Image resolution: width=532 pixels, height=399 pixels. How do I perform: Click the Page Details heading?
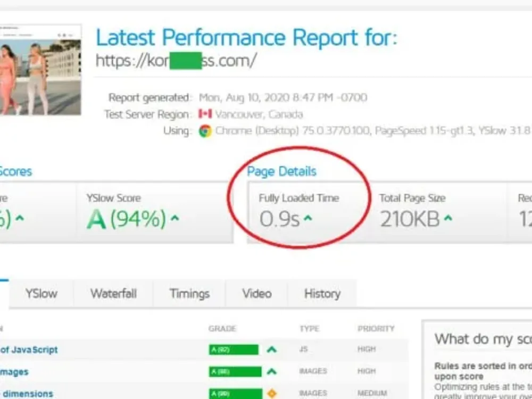(x=281, y=171)
